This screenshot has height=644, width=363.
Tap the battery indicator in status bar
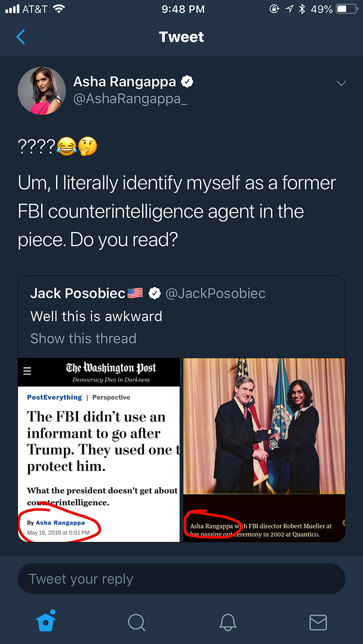point(345,9)
